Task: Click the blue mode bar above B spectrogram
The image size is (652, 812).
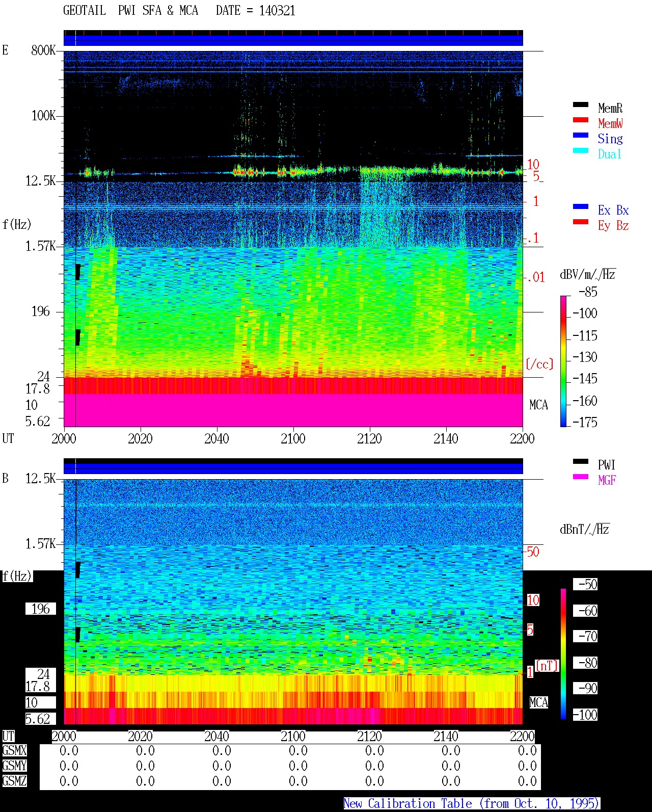Action: point(293,468)
